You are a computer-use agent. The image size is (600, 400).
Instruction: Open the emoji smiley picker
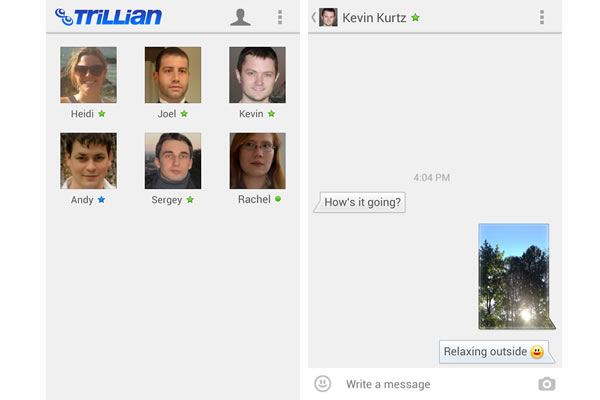point(323,383)
